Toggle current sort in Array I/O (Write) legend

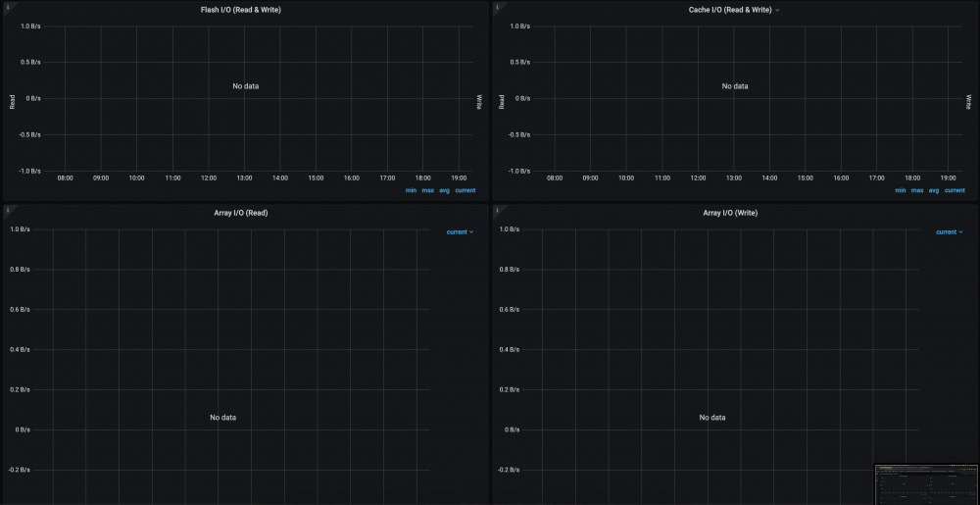pos(949,231)
